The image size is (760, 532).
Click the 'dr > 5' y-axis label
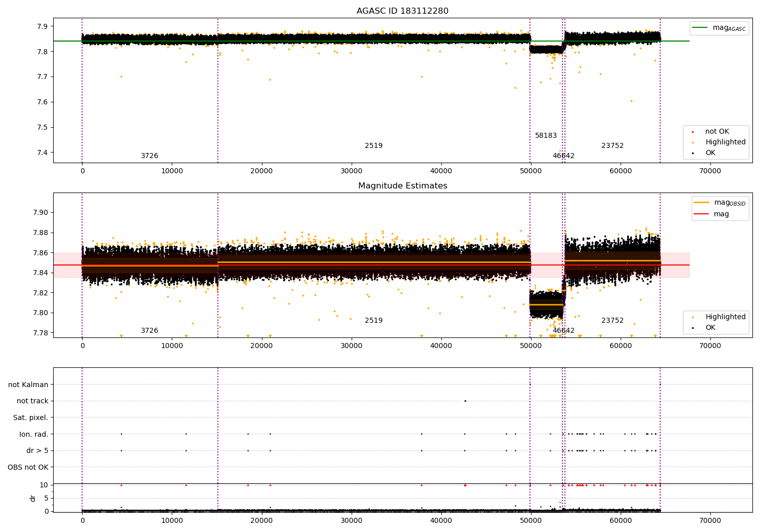point(37,451)
